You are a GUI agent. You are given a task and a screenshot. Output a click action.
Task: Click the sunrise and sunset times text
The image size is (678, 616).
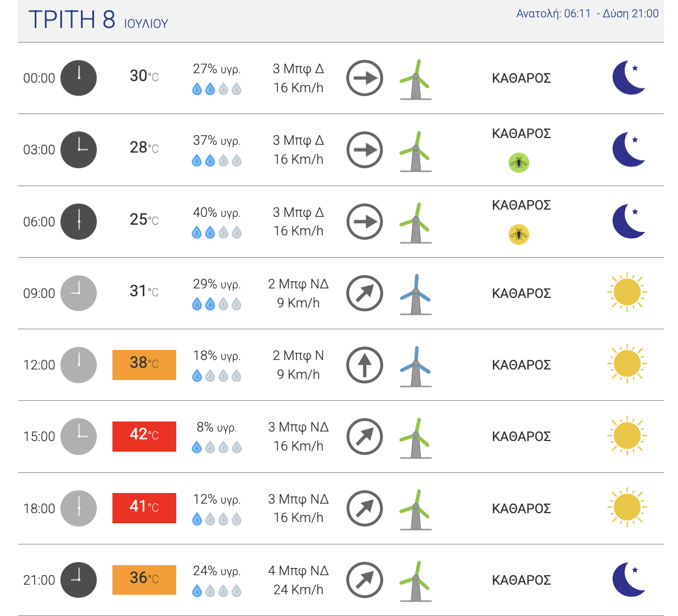587,13
